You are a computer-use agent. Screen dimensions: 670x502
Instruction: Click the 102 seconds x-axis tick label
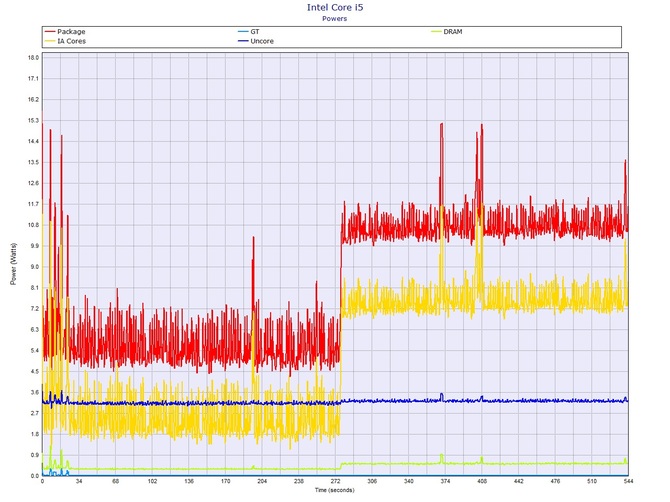point(152,481)
